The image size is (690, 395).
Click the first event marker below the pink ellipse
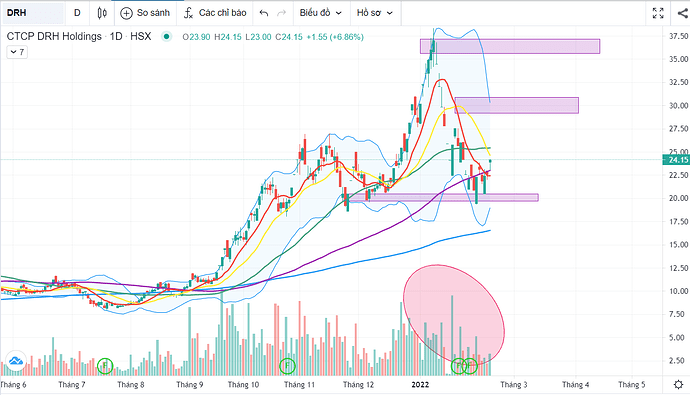(459, 366)
